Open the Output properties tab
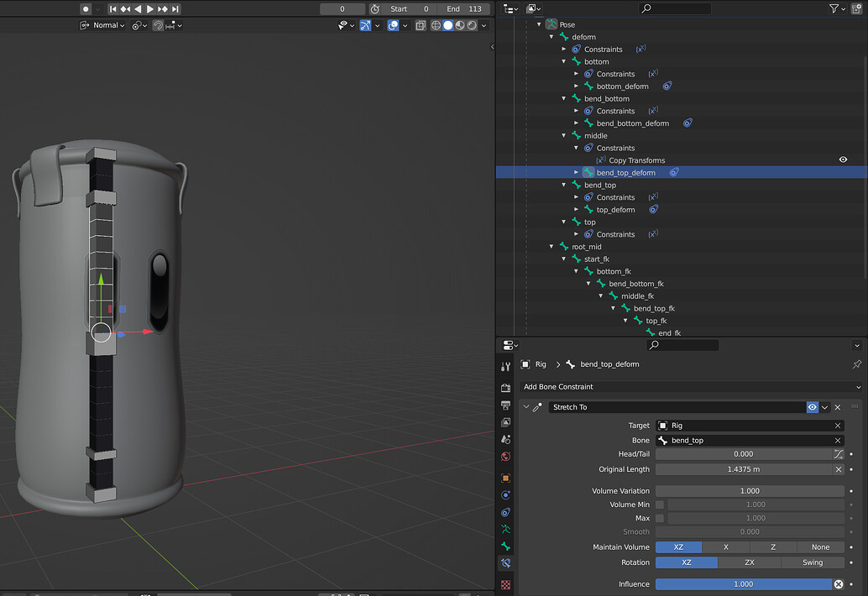Image resolution: width=868 pixels, height=596 pixels. point(505,405)
